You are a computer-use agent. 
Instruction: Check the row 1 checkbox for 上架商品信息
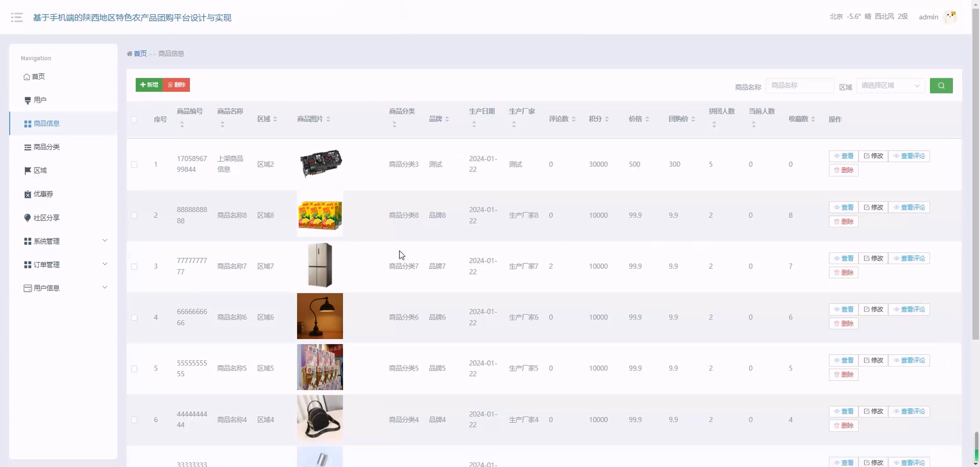tap(134, 165)
